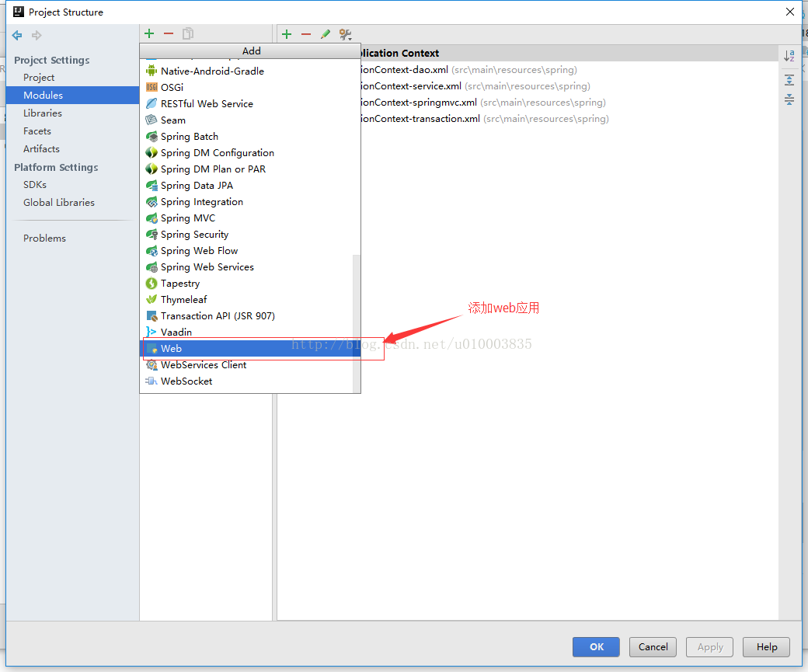The image size is (808, 672).
Task: Open Artifacts settings
Action: point(73,149)
